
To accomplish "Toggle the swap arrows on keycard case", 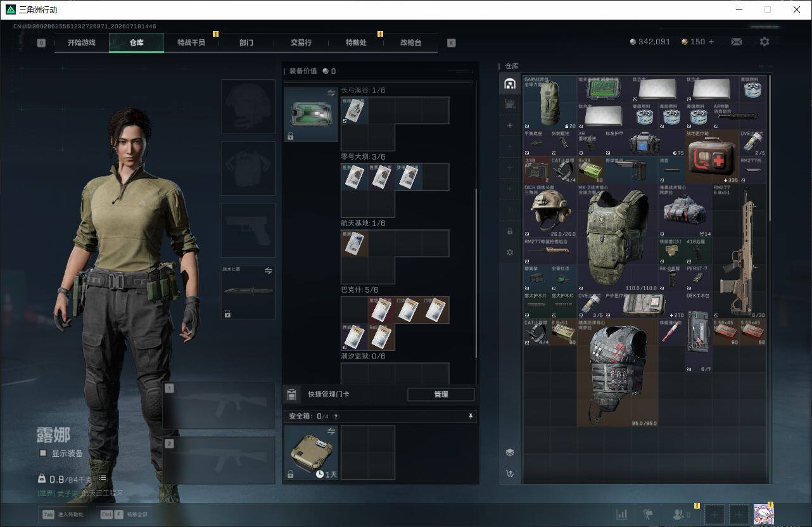I will tap(331, 93).
